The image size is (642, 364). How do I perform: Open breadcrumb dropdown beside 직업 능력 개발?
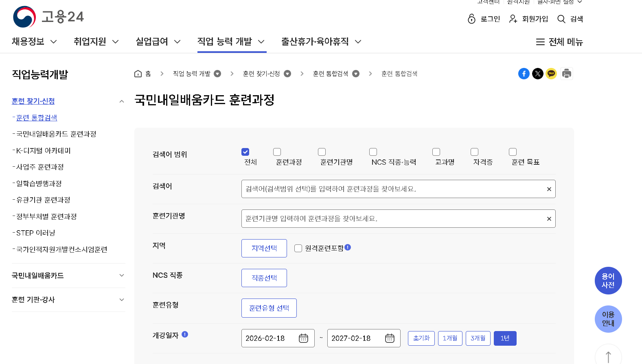click(x=217, y=74)
